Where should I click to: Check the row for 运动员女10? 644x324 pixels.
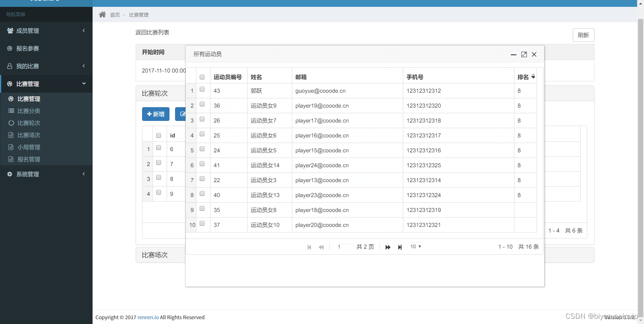pyautogui.click(x=202, y=224)
